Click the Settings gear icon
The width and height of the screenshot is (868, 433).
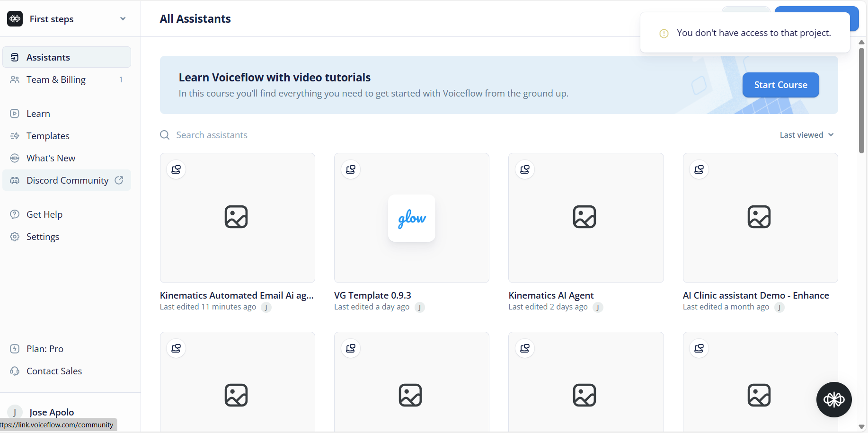tap(15, 237)
